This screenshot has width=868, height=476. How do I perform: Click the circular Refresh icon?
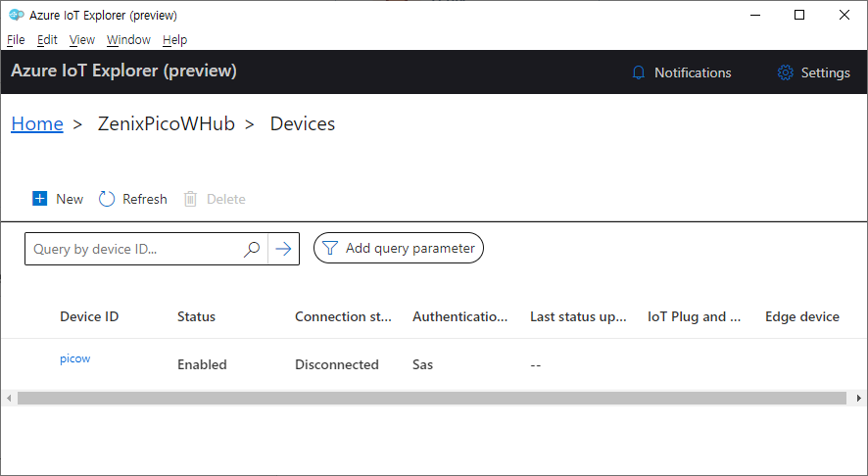click(x=106, y=199)
